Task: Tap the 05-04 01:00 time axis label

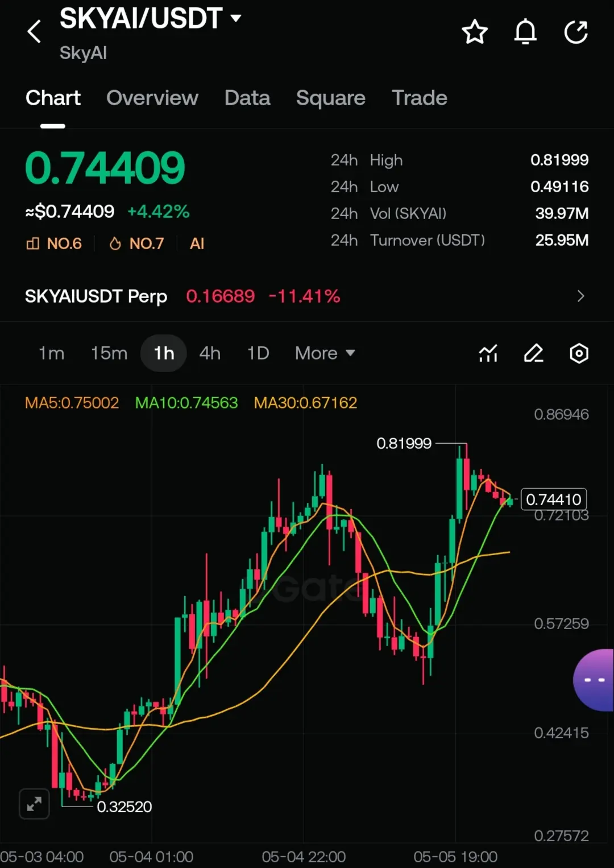Action: click(x=151, y=857)
